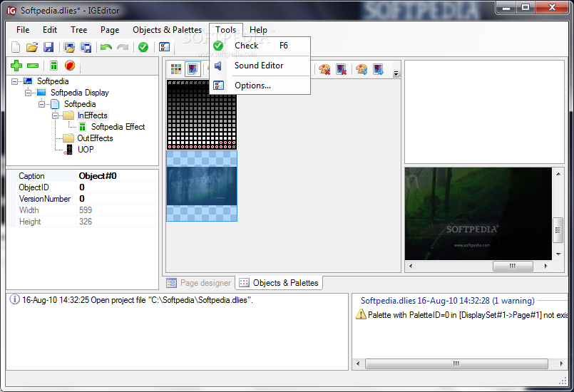Click the Softpedia.dlies 1 warning header

point(447,301)
